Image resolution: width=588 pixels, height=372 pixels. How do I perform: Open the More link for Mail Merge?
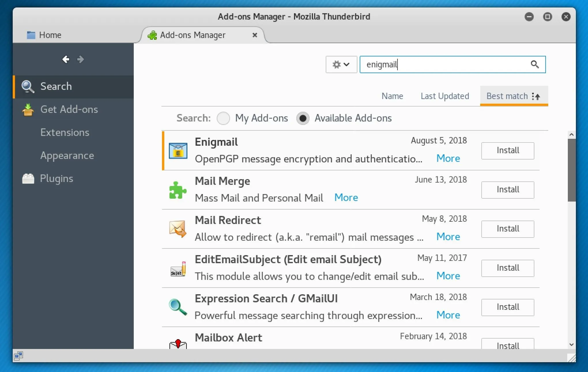pyautogui.click(x=346, y=198)
